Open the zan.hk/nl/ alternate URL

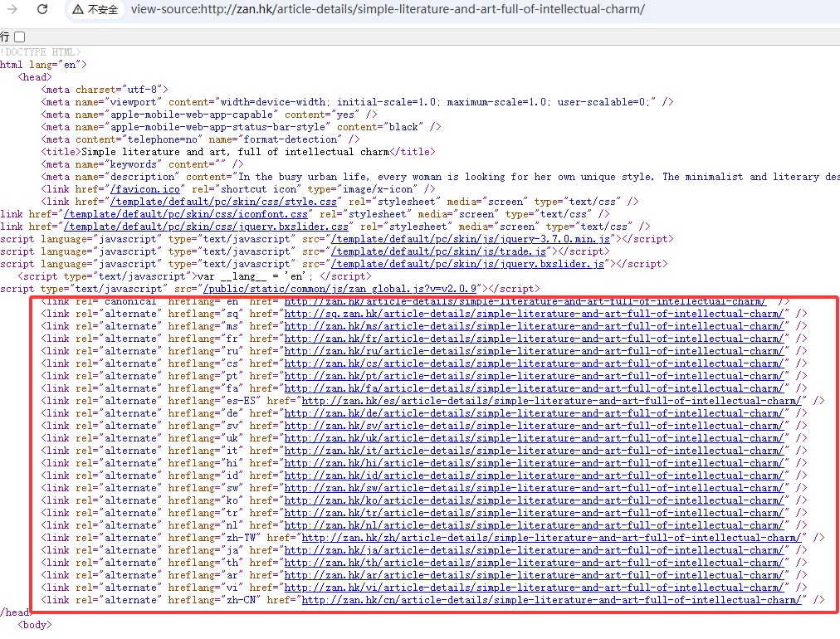tap(534, 525)
